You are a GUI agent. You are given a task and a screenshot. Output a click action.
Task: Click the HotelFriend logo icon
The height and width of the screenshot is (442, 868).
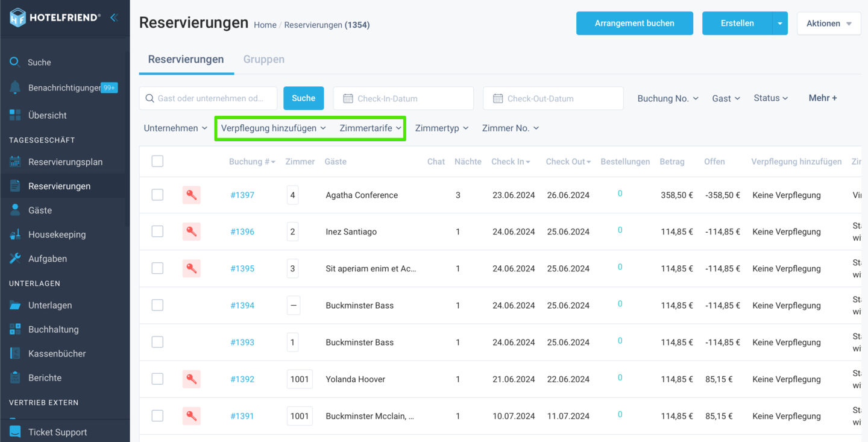[18, 17]
